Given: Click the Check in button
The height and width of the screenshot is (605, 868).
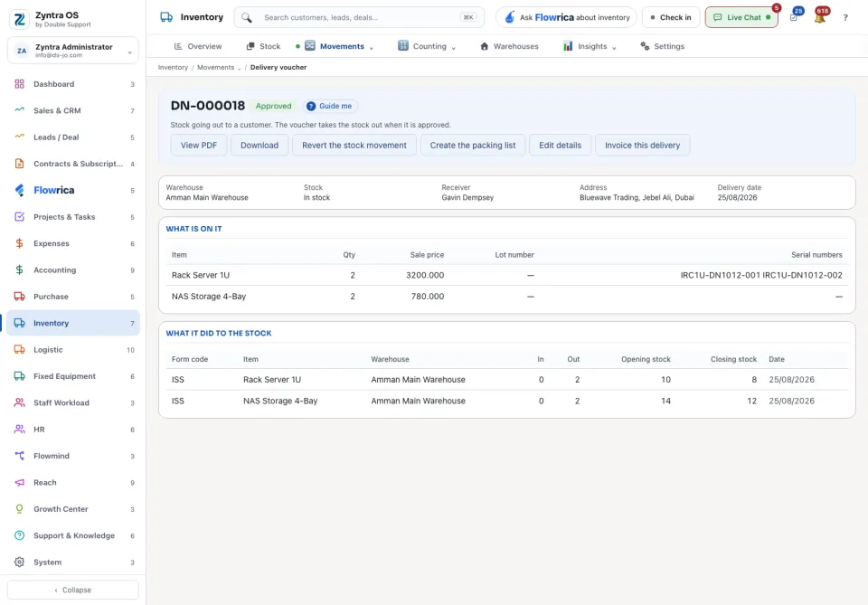Looking at the screenshot, I should (671, 18).
